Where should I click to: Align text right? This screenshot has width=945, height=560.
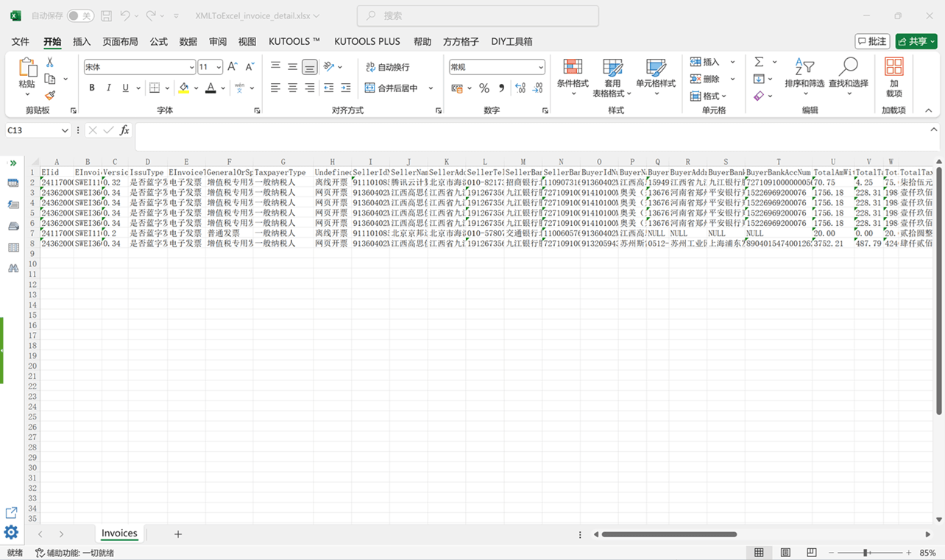tap(310, 88)
